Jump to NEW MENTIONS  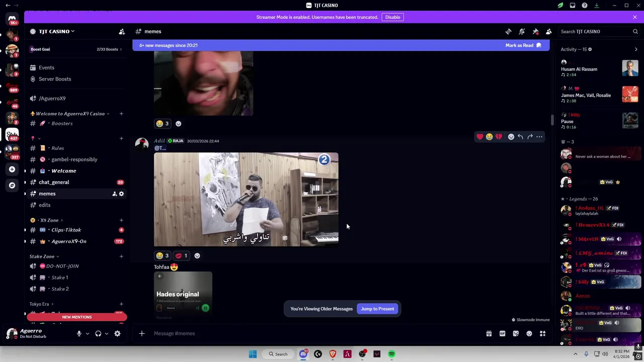point(76,317)
